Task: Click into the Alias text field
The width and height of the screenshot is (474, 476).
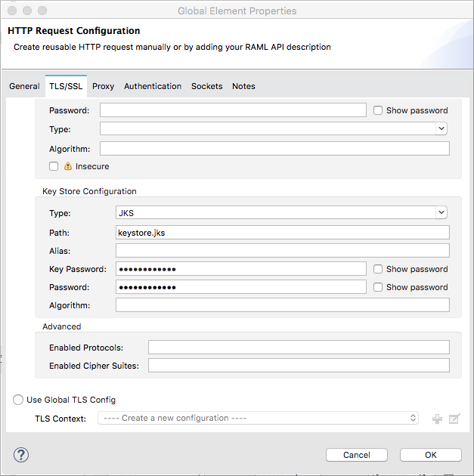Action: pos(282,251)
